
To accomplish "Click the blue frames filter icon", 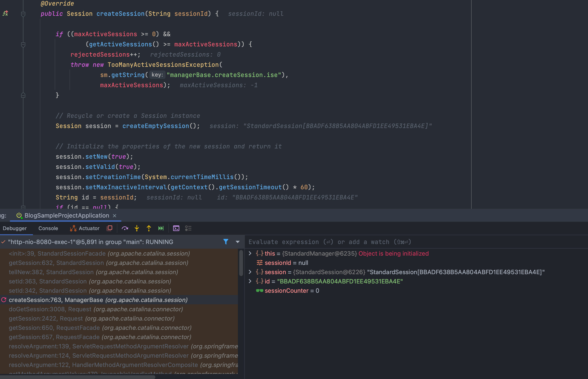I will pos(226,242).
